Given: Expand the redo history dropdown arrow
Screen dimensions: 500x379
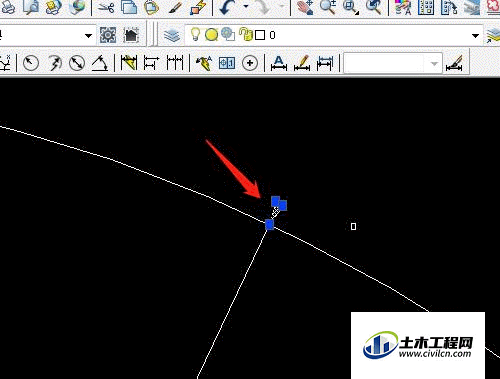Looking at the screenshot, I should click(282, 6).
